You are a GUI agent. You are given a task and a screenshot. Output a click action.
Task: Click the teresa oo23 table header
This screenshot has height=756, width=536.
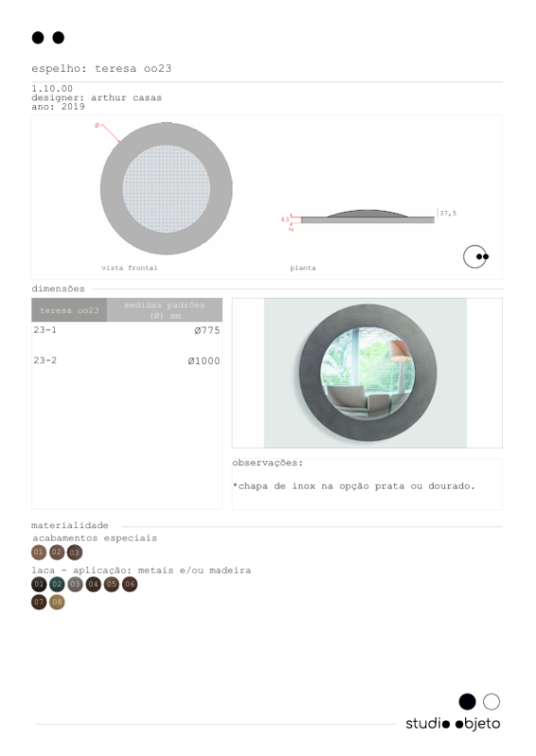click(69, 310)
